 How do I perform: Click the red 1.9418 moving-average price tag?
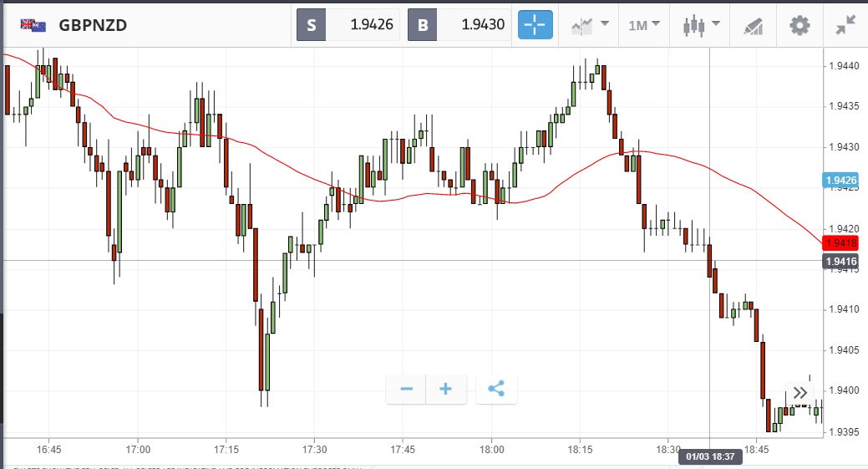[840, 243]
